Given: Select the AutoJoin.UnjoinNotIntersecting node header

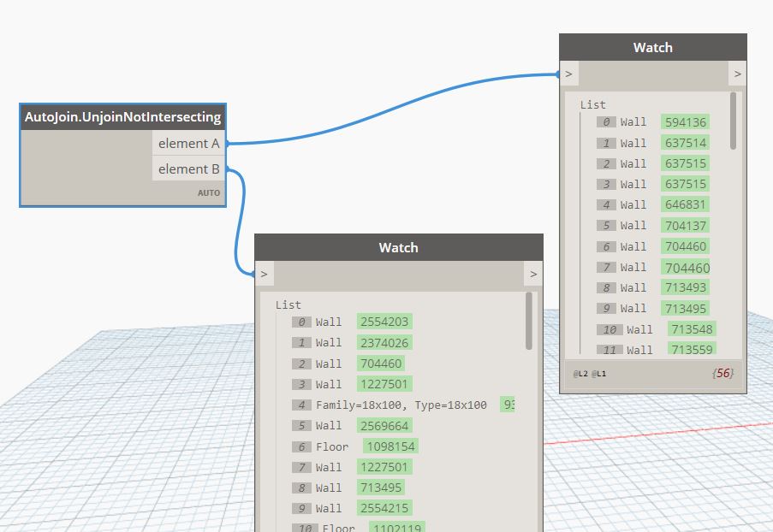Looking at the screenshot, I should tap(122, 117).
